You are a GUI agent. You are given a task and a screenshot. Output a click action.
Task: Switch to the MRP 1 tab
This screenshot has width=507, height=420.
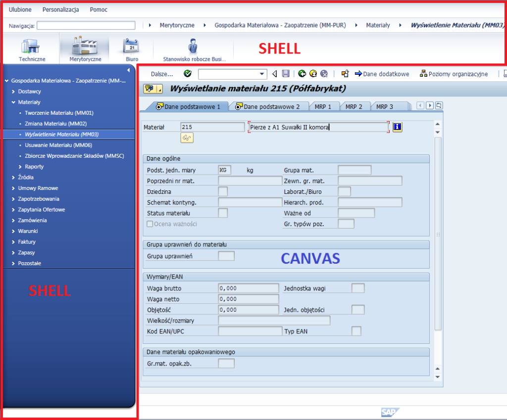323,106
